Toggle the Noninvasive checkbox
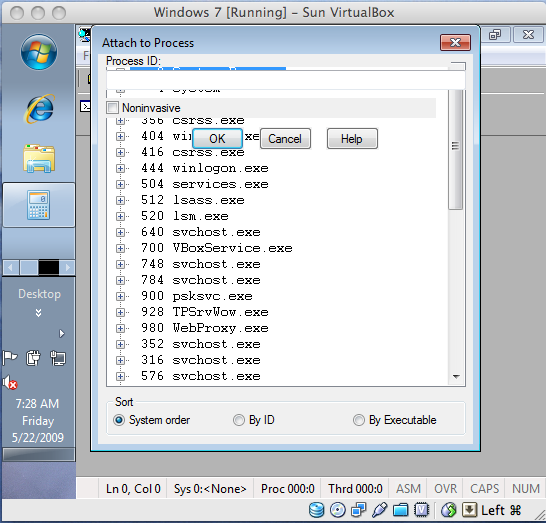The height and width of the screenshot is (523, 546). [112, 107]
